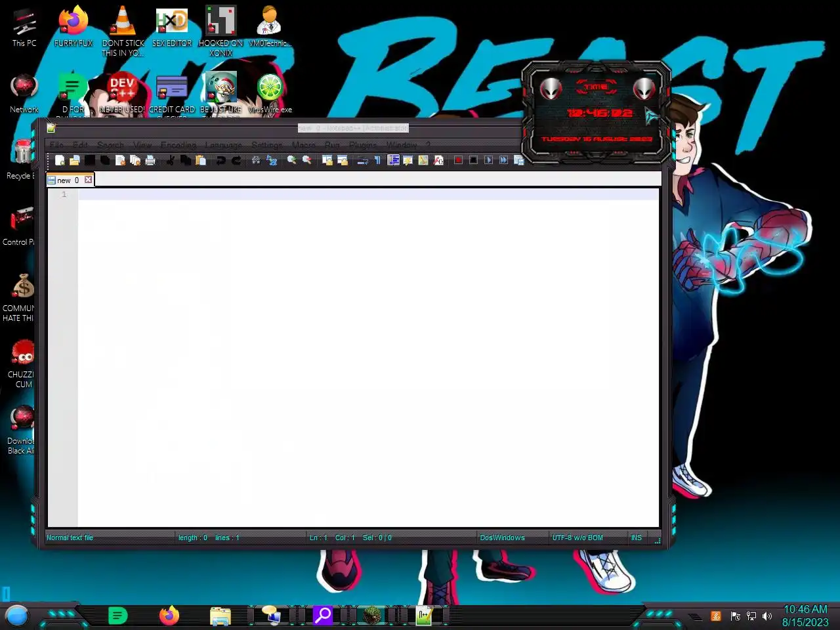Click the New document toolbar icon
The height and width of the screenshot is (630, 840).
click(x=60, y=160)
